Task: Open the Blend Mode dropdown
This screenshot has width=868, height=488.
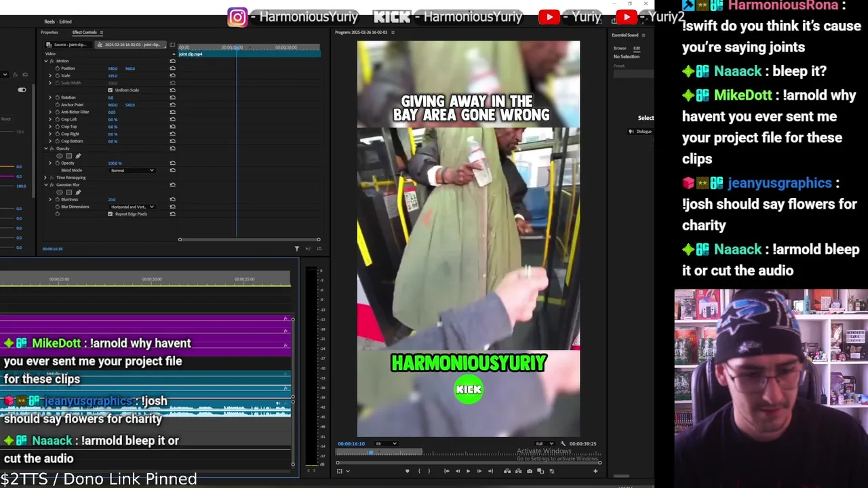Action: (x=132, y=170)
